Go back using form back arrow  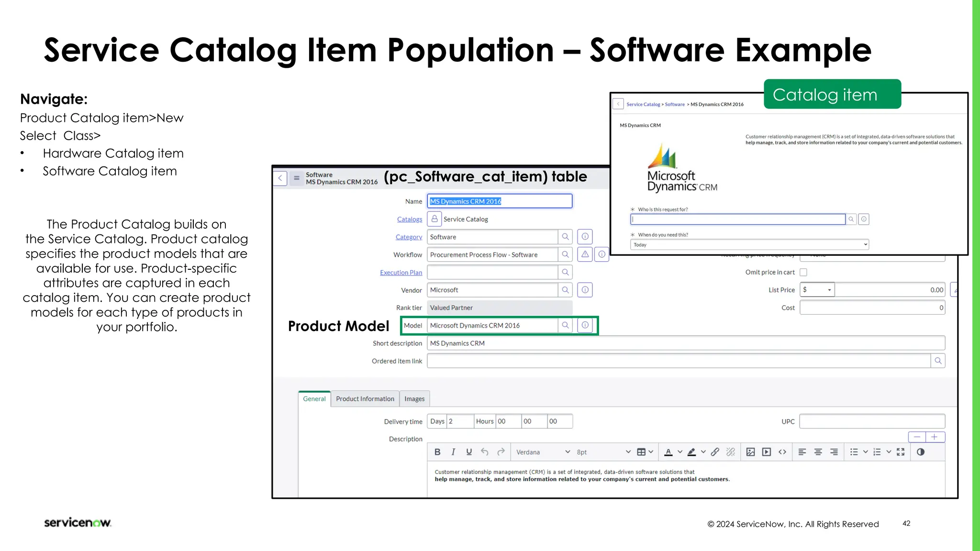(280, 178)
